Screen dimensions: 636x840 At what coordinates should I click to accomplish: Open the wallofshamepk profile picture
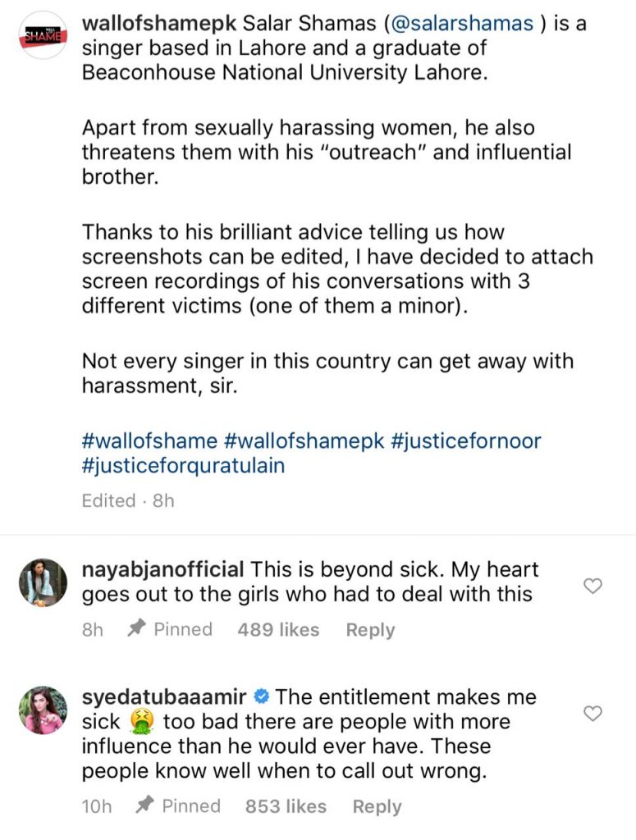(42, 36)
